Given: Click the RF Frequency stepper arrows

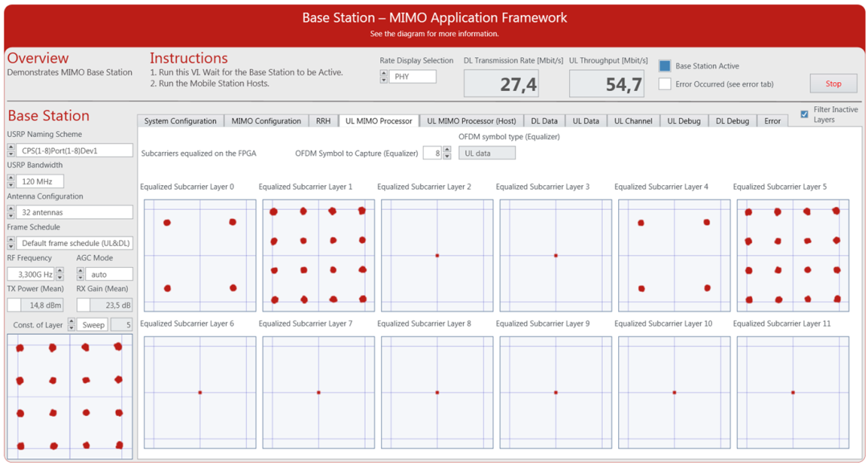Looking at the screenshot, I should coord(60,274).
